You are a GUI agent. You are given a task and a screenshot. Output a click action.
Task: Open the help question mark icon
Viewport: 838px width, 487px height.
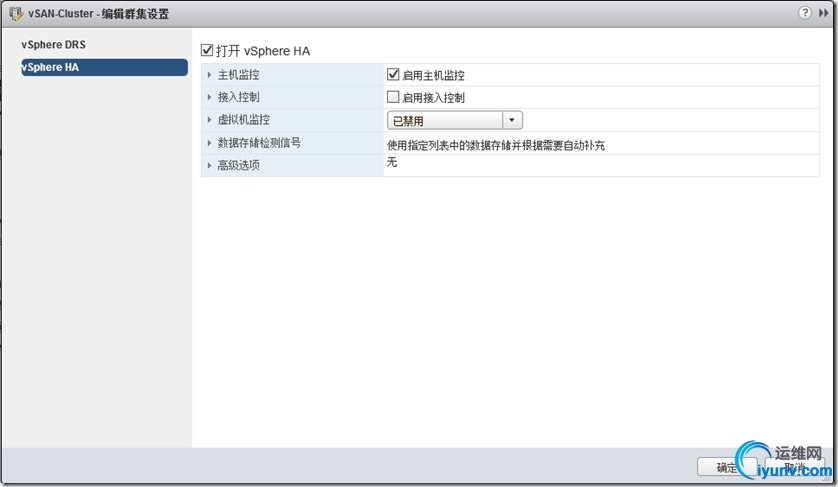[804, 13]
